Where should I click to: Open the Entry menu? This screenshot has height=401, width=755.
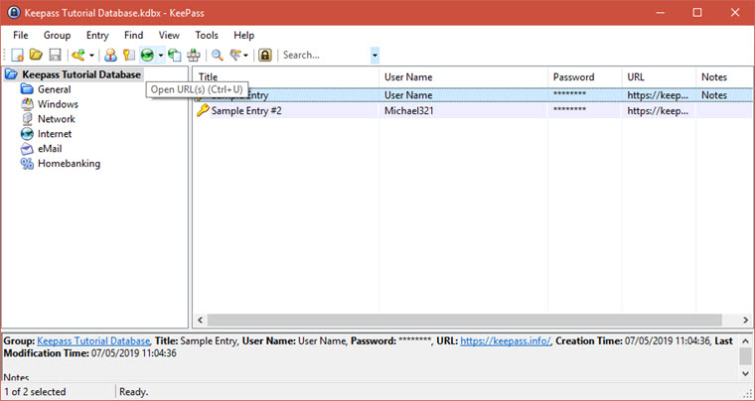(97, 35)
